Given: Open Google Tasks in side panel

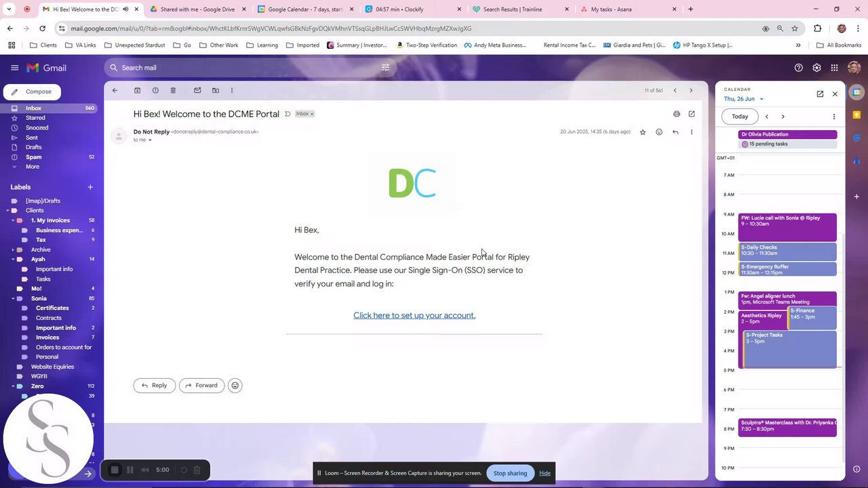Looking at the screenshot, I should click(x=856, y=138).
